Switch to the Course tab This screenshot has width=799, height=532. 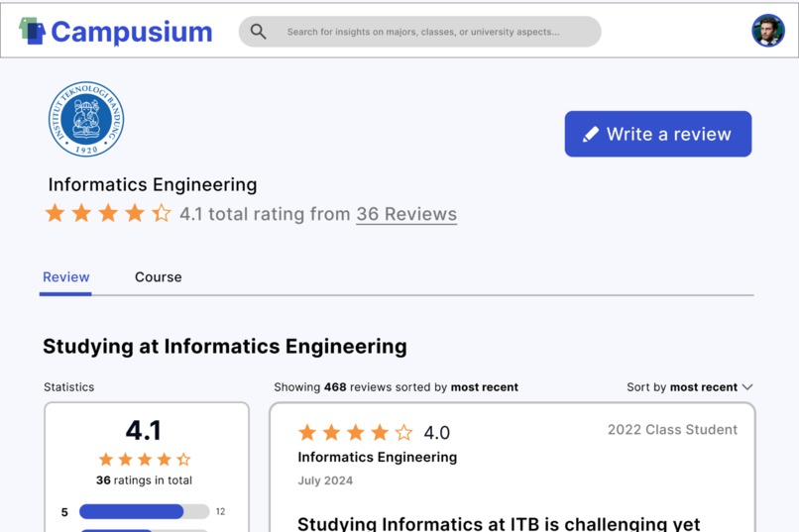(158, 277)
